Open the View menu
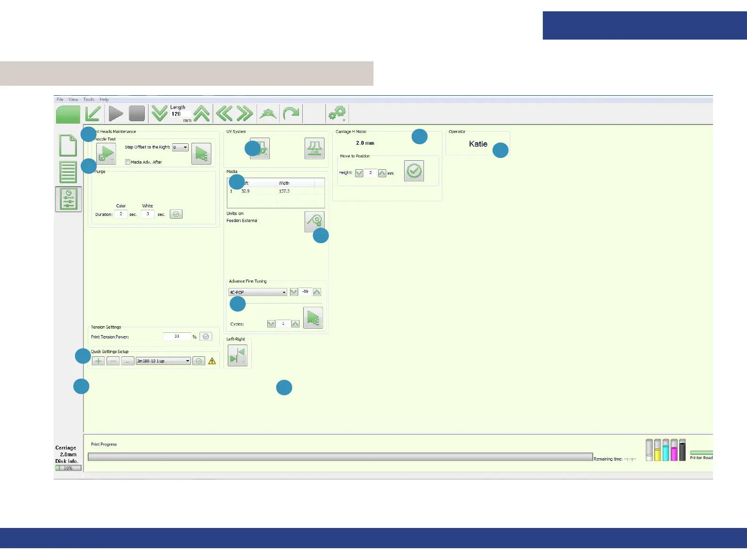This screenshot has width=747, height=560. pos(73,99)
